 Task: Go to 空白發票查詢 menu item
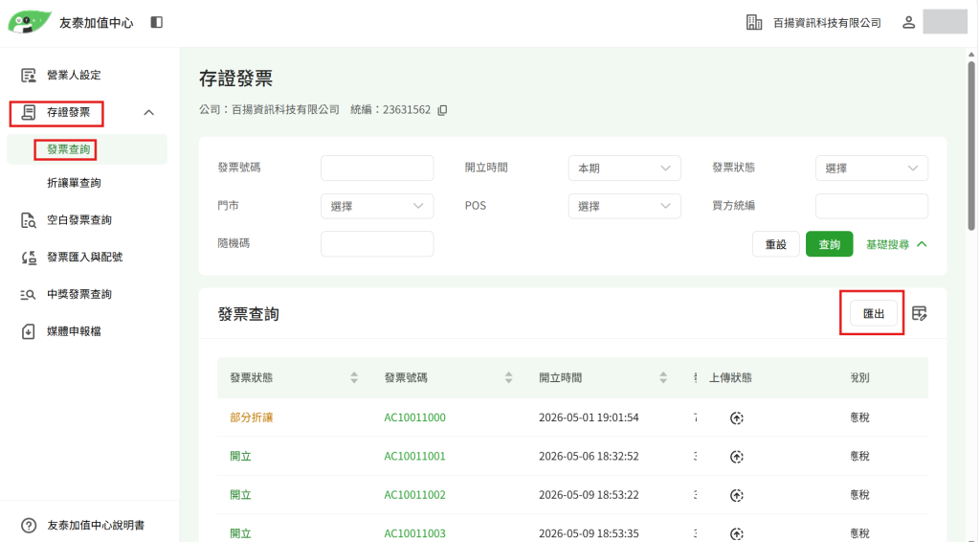click(79, 220)
